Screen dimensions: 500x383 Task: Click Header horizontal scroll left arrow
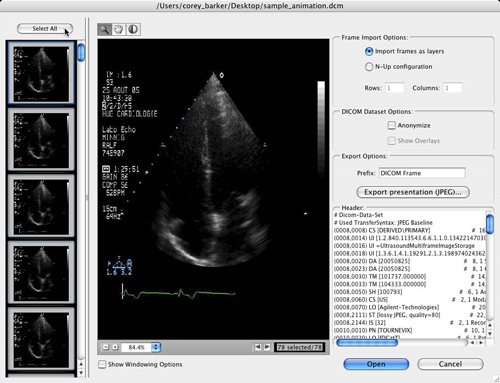472,343
